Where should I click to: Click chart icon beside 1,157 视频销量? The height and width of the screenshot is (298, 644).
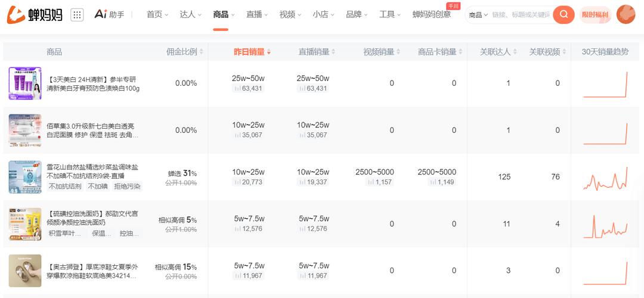371,182
